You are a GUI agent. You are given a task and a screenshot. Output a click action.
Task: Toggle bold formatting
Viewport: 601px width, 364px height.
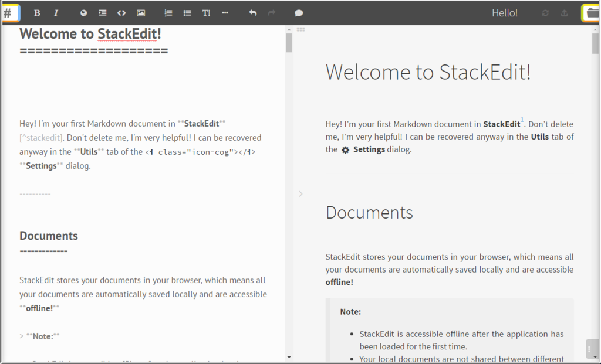[x=37, y=13]
